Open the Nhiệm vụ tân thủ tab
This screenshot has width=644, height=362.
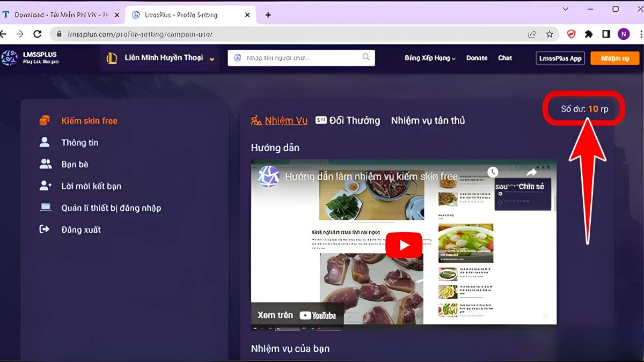coord(428,120)
